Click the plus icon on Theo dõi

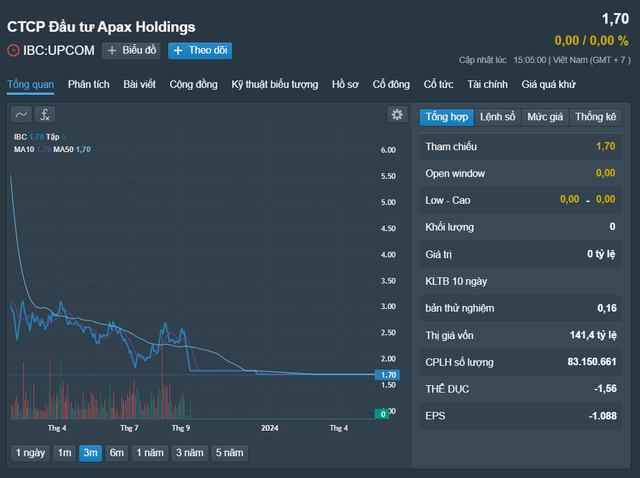[178, 51]
